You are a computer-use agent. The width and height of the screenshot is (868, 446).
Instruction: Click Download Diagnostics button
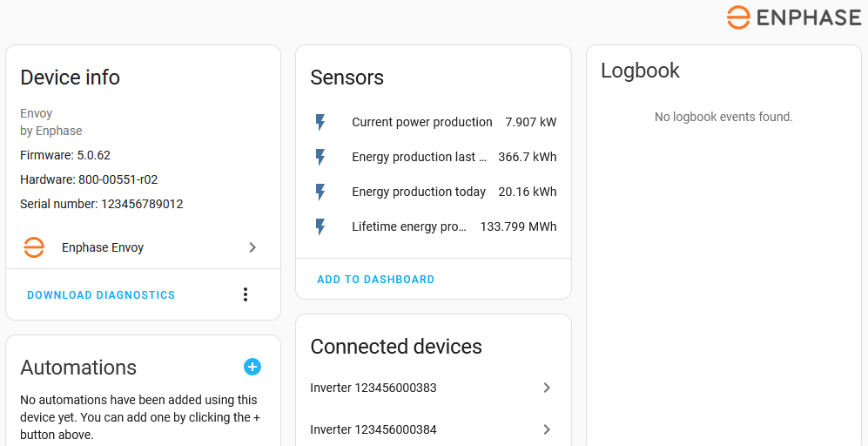101,295
